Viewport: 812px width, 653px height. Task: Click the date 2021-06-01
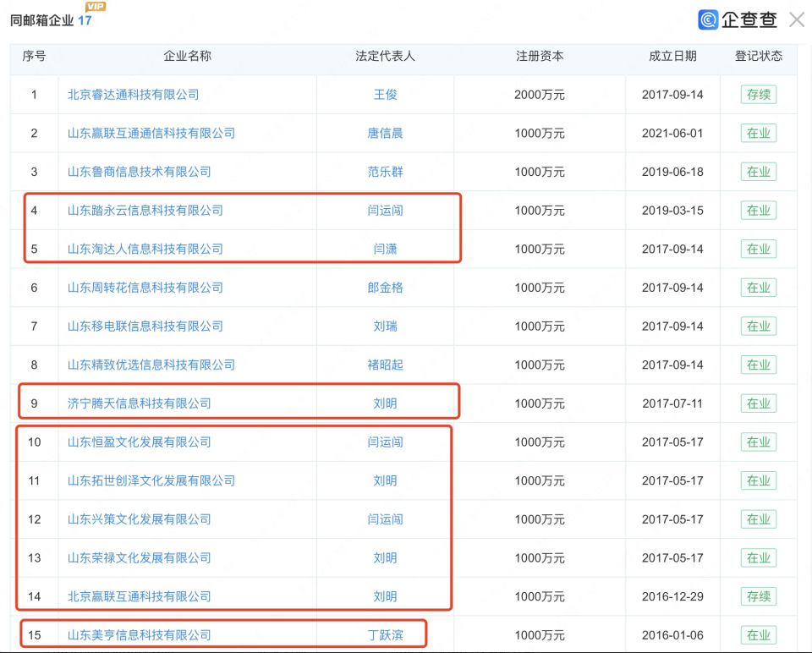672,133
